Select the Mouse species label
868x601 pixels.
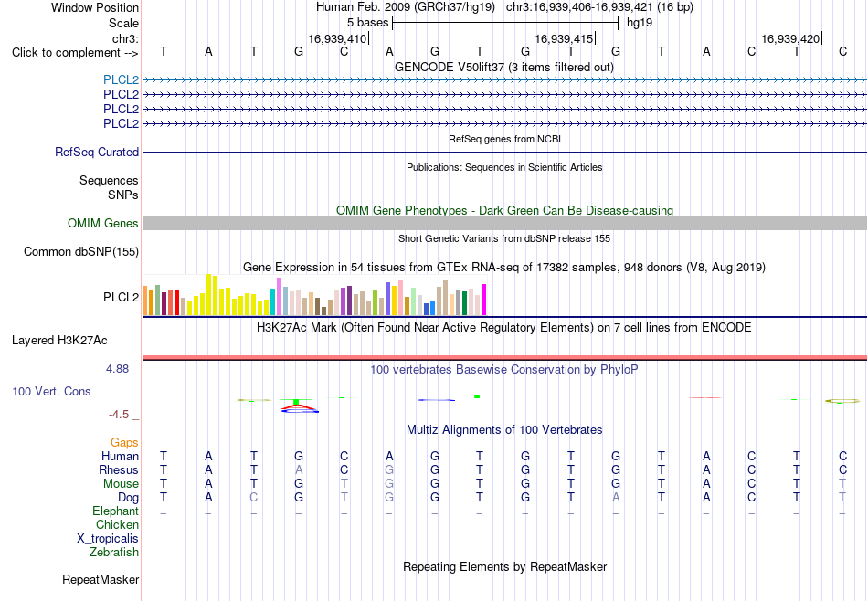pyautogui.click(x=121, y=484)
